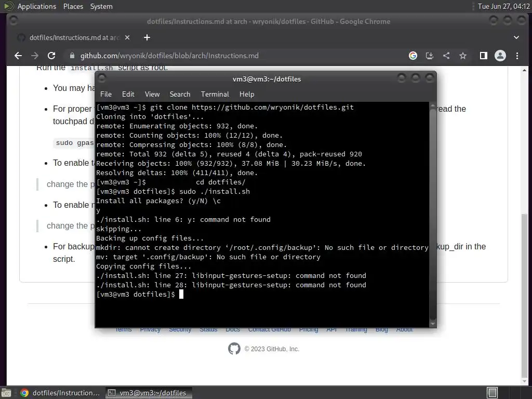Click the Applications menu logo icon

(8, 6)
